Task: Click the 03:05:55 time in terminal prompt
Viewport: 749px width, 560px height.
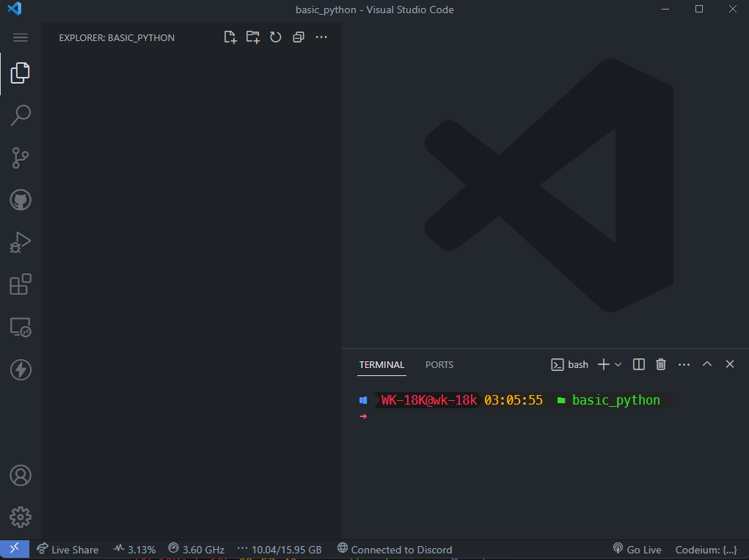Action: (514, 400)
